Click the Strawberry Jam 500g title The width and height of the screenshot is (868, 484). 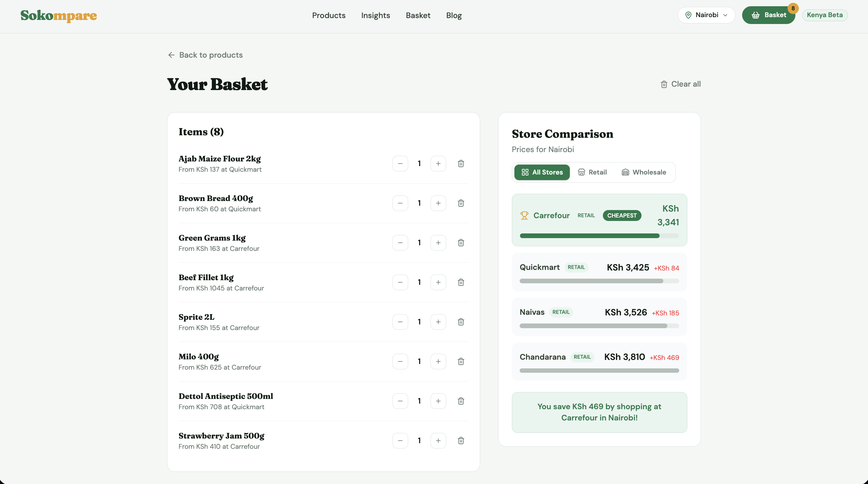click(222, 436)
